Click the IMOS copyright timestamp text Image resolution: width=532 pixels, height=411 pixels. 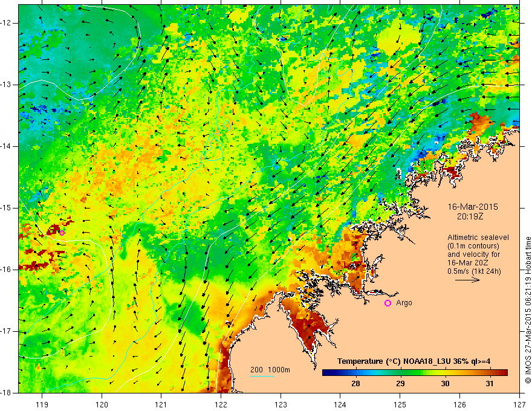(x=528, y=310)
